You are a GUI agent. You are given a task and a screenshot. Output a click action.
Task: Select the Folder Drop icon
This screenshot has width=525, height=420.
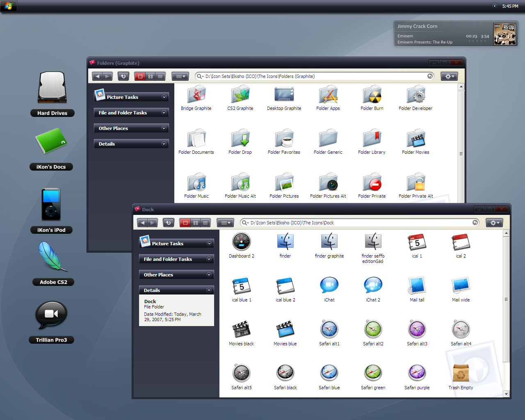tap(240, 139)
